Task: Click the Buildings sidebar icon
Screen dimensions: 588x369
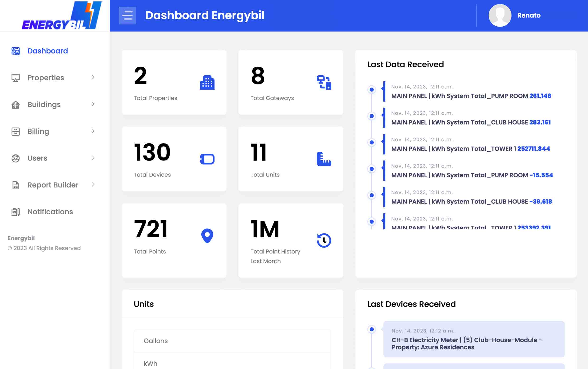Action: (x=16, y=105)
